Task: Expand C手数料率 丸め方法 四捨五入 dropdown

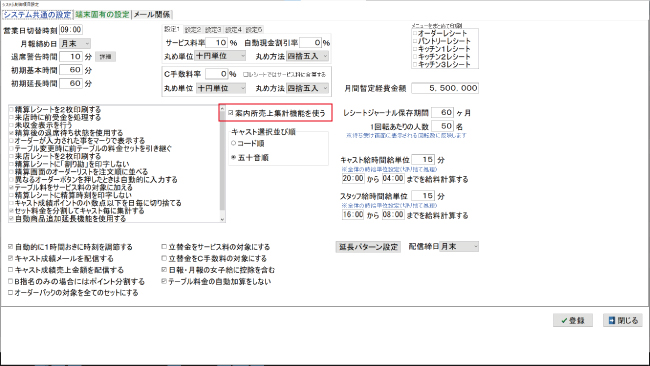Action: (x=307, y=88)
